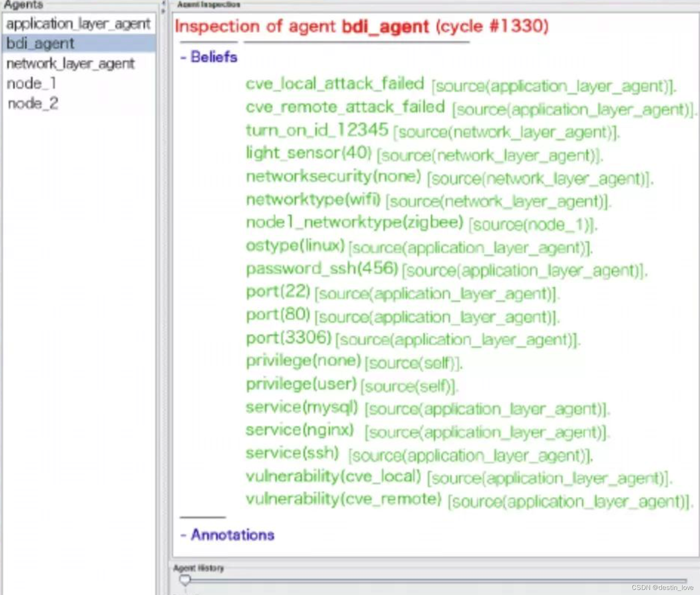Click belief cve_remote_attack_failed
Viewport: 700px width, 595px height.
(345, 107)
